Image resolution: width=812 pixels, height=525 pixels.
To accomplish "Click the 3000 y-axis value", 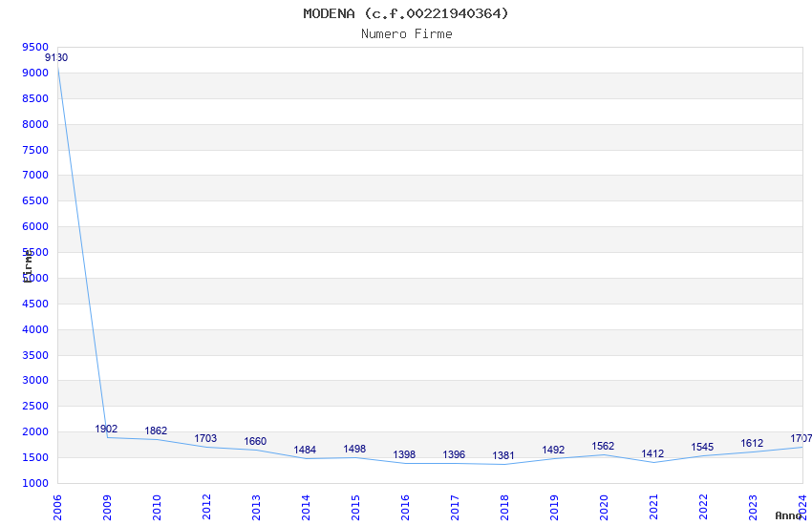I will tap(35, 380).
